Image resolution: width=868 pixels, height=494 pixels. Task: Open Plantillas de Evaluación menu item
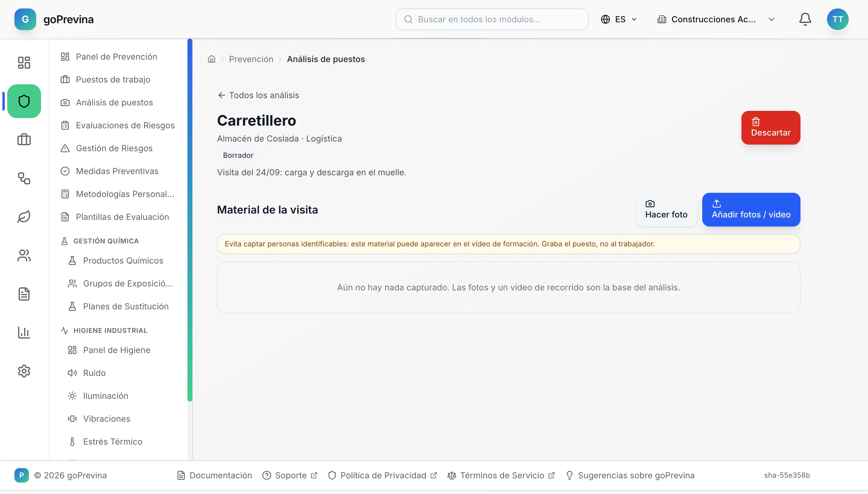click(x=118, y=217)
